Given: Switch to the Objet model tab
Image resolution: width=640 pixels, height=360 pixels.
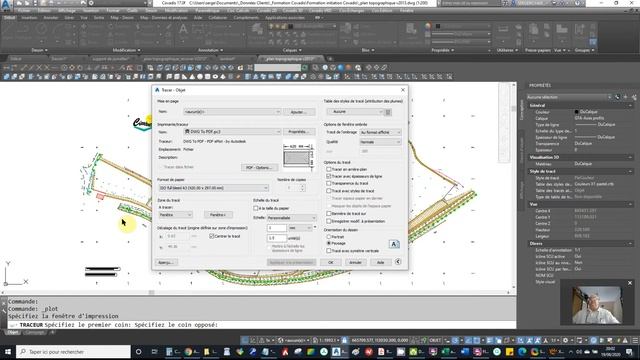Looking at the screenshot, I should tap(13, 332).
